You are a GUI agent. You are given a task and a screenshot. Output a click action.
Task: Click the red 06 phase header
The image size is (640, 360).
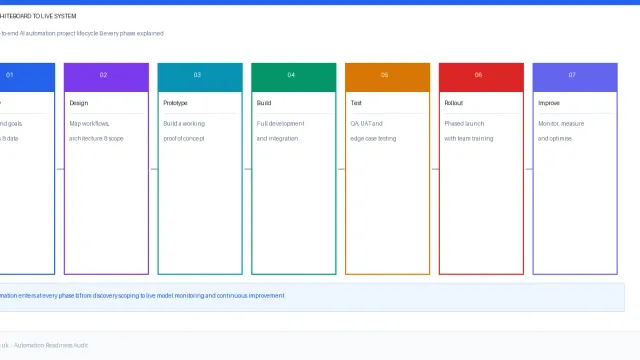point(481,77)
